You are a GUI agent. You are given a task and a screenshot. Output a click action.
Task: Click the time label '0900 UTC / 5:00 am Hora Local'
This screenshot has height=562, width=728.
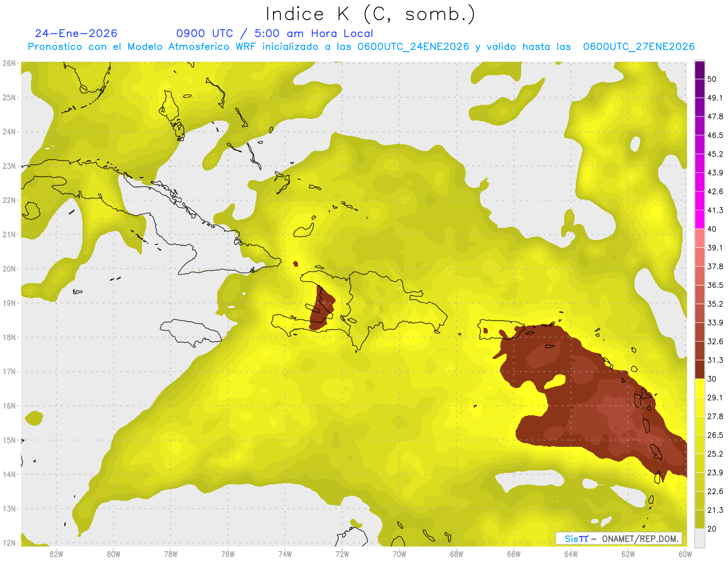(275, 33)
